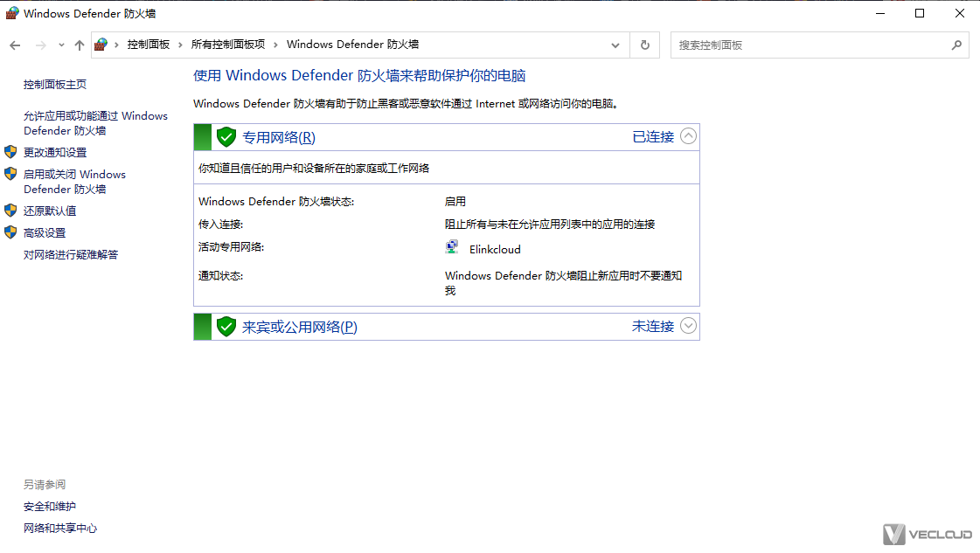Open 控制面板主页 link
Image resolution: width=980 pixels, height=553 pixels.
(x=55, y=85)
